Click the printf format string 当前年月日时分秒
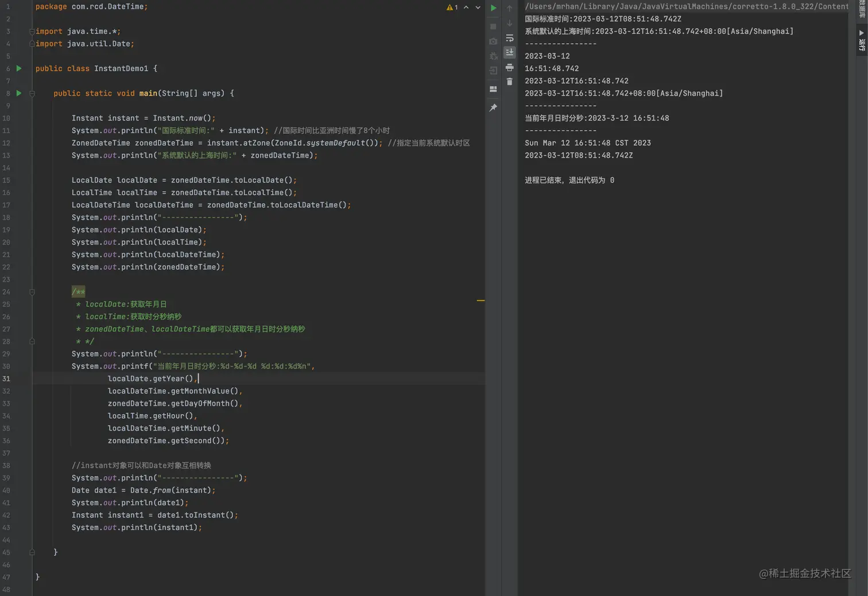Image resolution: width=868 pixels, height=596 pixels. [x=232, y=366]
